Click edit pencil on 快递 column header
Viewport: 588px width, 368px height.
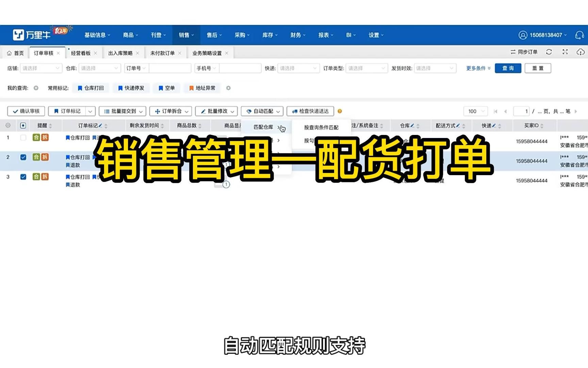point(494,125)
